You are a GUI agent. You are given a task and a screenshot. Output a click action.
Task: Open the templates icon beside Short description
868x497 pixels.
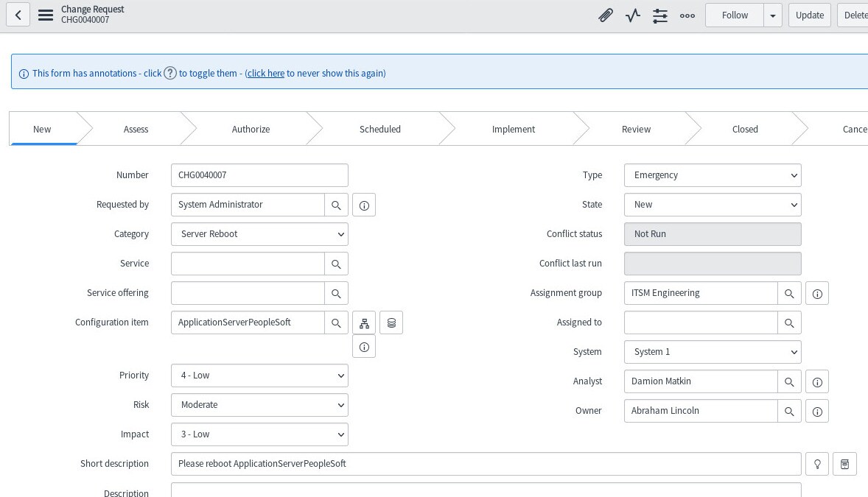click(844, 464)
